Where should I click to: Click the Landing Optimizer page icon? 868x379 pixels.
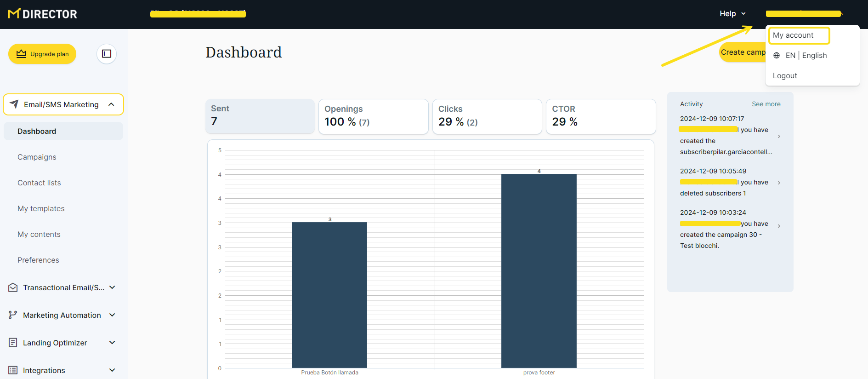tap(13, 343)
